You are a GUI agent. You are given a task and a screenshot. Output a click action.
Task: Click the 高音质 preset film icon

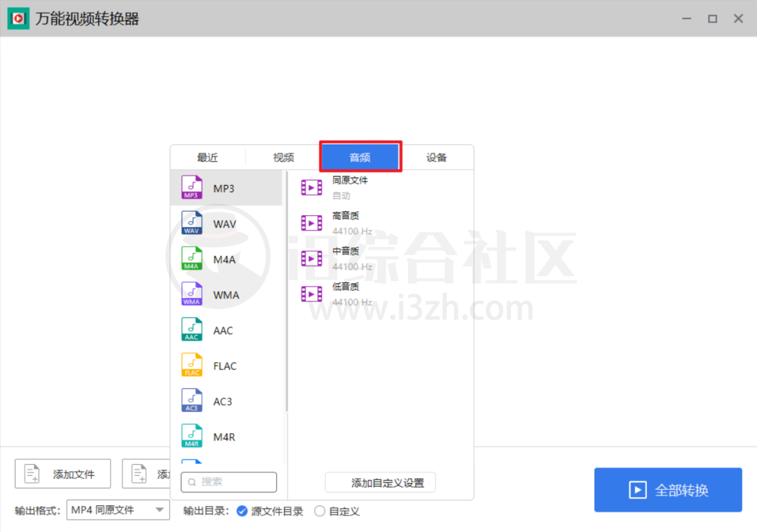point(311,223)
